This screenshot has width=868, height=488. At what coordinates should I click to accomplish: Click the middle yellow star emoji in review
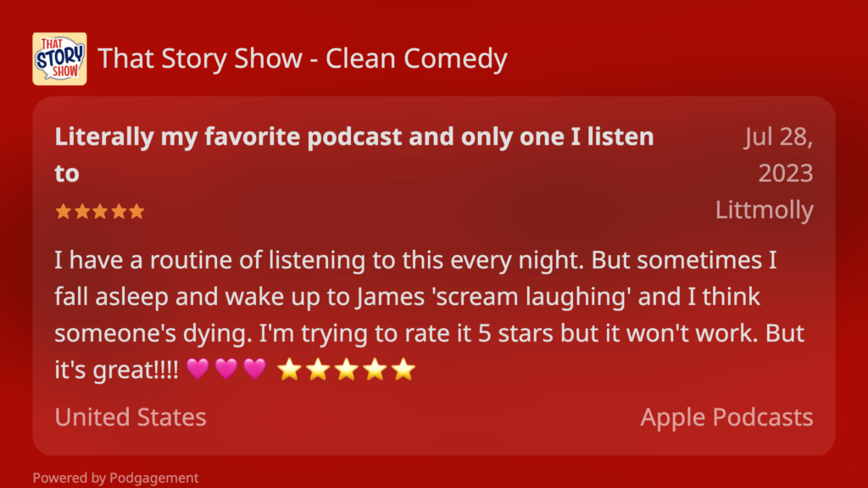(347, 369)
